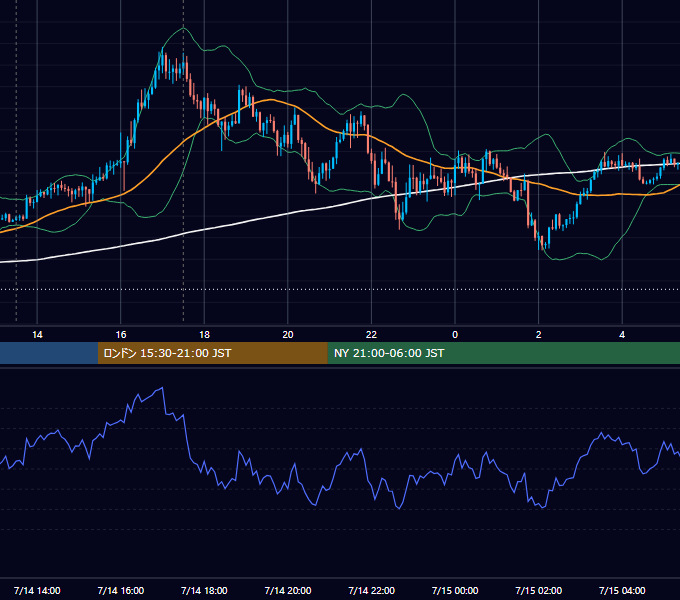Click hour label 2 on price chart axis
This screenshot has width=680, height=600.
coord(539,335)
